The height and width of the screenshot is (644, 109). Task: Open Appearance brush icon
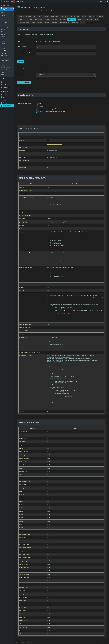coord(2,91)
